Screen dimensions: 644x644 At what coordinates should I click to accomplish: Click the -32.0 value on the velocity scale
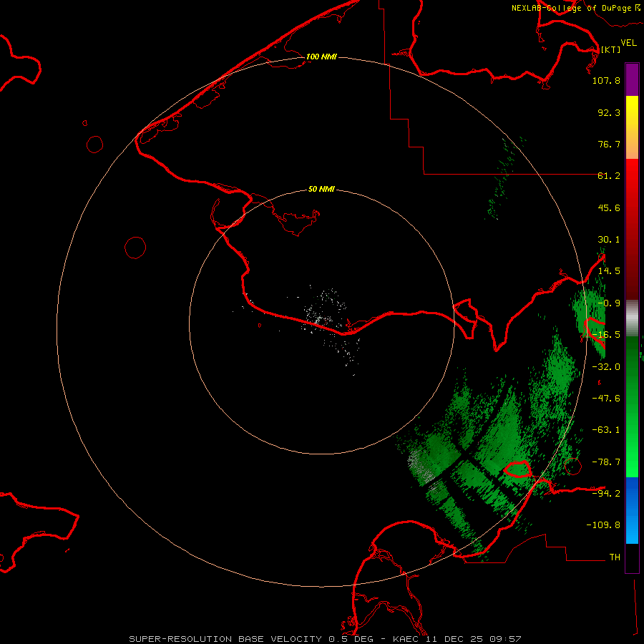point(606,366)
